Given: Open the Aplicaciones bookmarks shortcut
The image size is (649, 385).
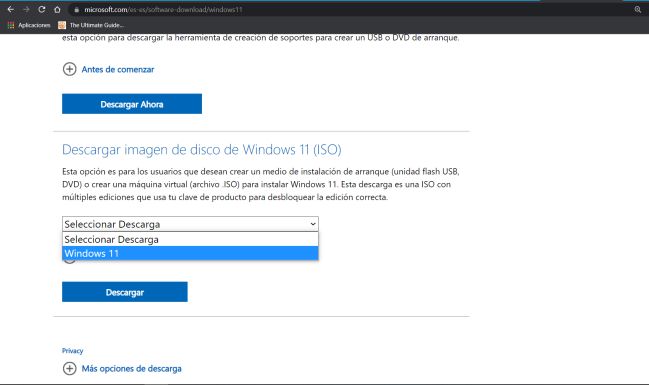Looking at the screenshot, I should [29, 25].
